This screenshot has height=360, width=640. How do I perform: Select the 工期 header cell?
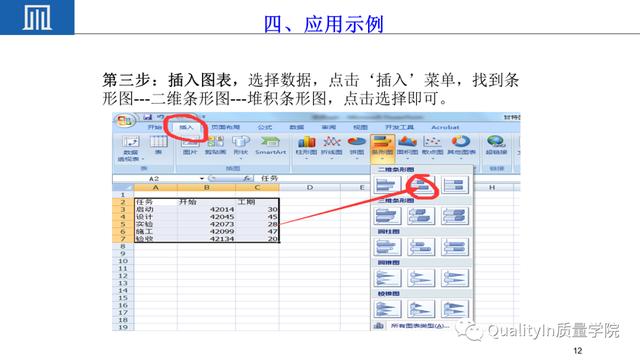click(258, 202)
